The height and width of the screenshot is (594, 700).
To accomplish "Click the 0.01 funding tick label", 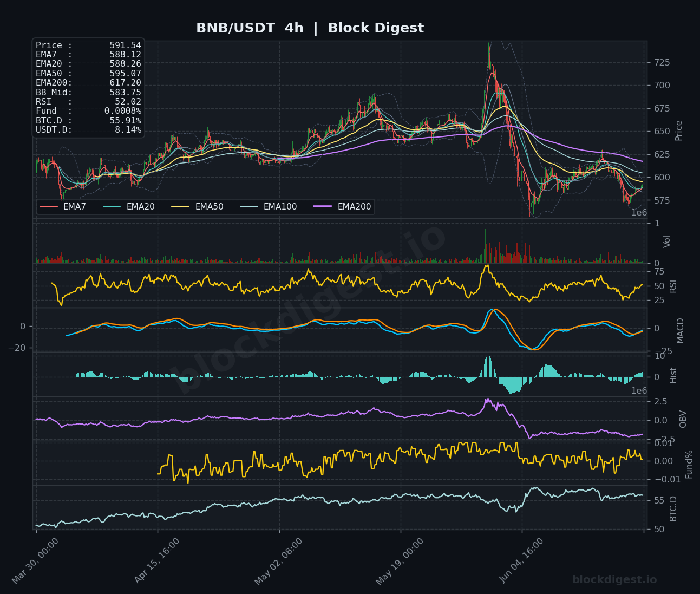I will [663, 443].
